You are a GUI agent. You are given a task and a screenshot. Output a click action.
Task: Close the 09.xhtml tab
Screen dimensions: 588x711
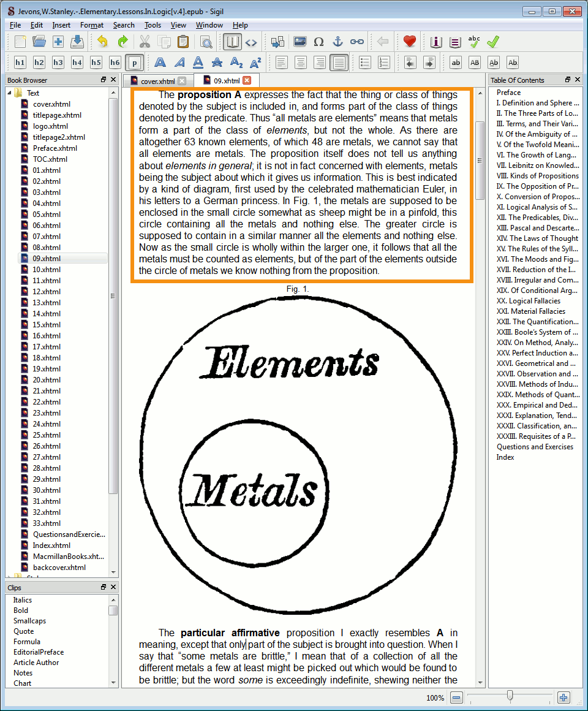pyautogui.click(x=247, y=80)
